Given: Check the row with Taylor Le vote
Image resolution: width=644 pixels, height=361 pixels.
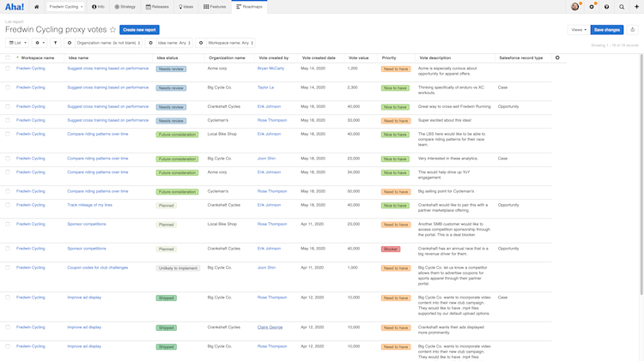Looking at the screenshot, I should [8, 87].
